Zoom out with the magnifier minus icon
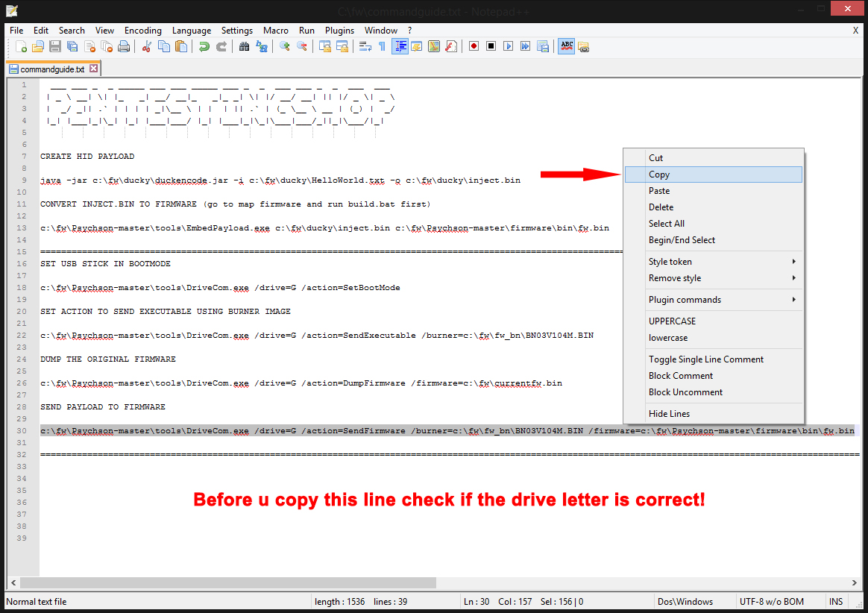Viewport: 868px width, 613px height. point(302,46)
